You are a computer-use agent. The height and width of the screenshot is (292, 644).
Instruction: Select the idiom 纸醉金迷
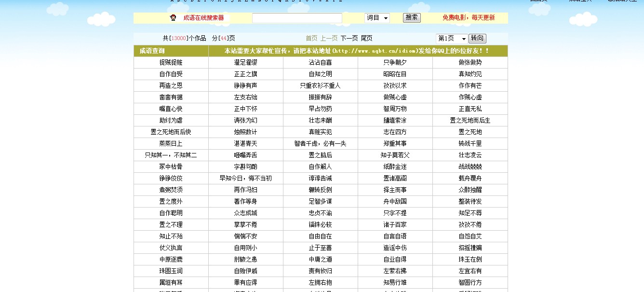click(395, 167)
